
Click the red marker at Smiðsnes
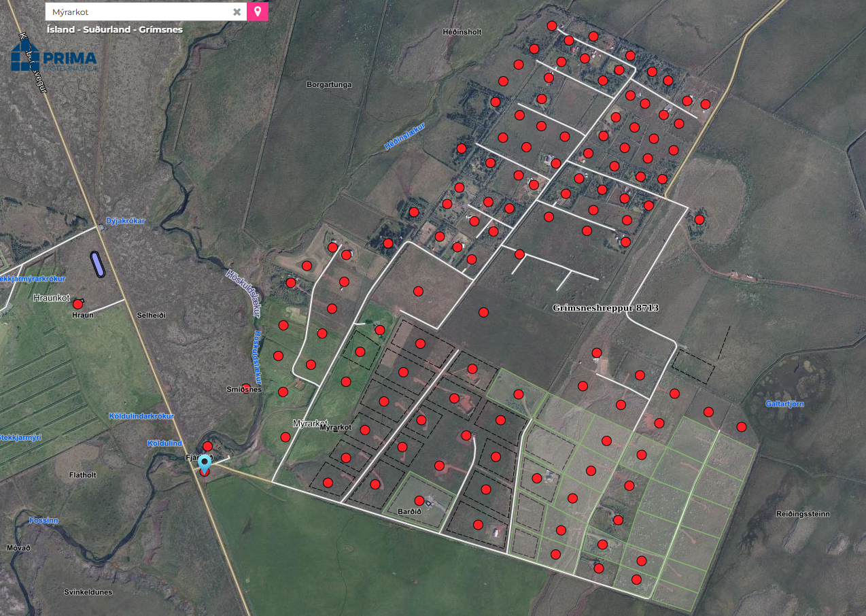246,388
